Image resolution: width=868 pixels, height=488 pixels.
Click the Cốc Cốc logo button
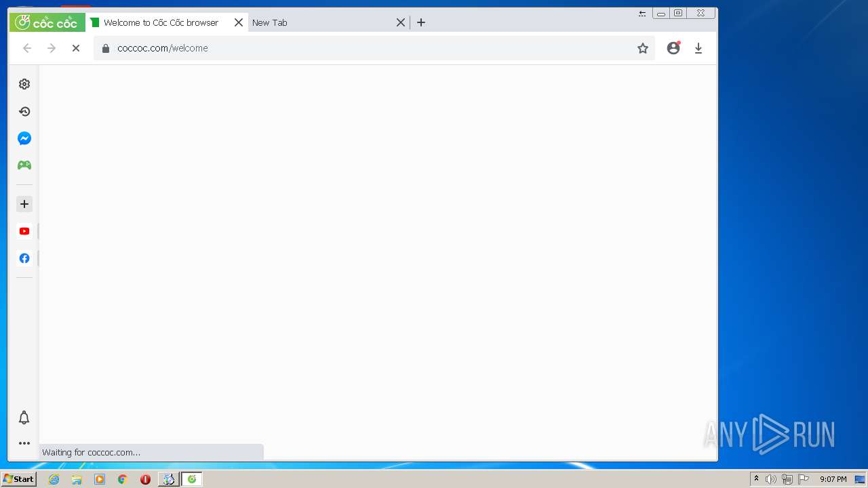click(x=47, y=22)
